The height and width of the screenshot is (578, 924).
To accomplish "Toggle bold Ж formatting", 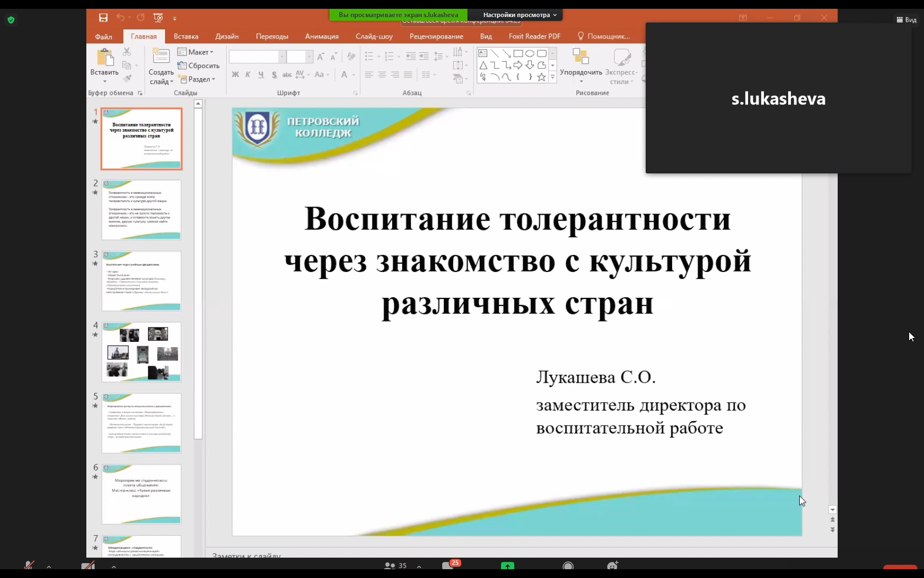I will tap(235, 74).
